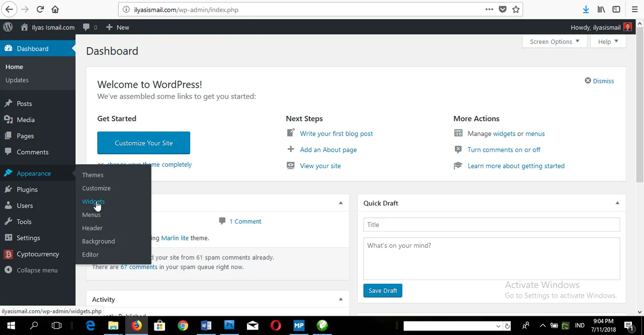
Task: Click the WordPress logo in admin bar
Action: tap(8, 27)
